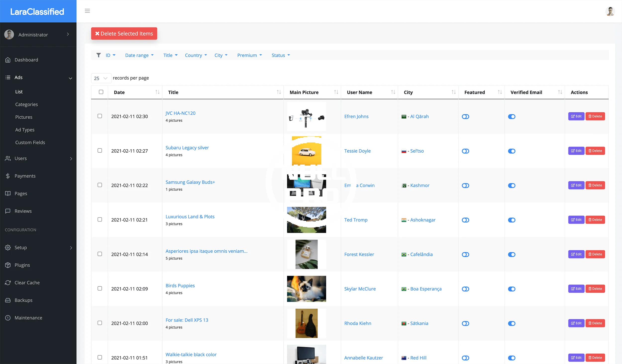Screen dimensions: 622x364
Task: Click the Payments dollar icon
Action: [x=8, y=176]
